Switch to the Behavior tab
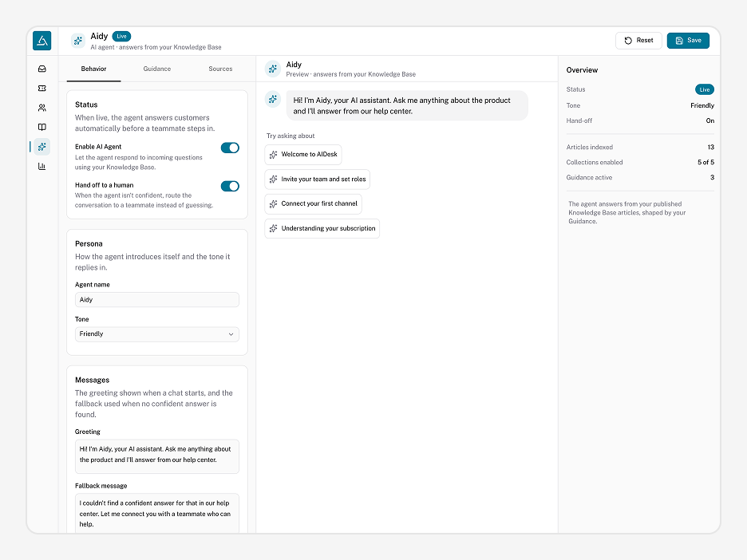Screen dimensions: 747x560 pyautogui.click(x=93, y=69)
